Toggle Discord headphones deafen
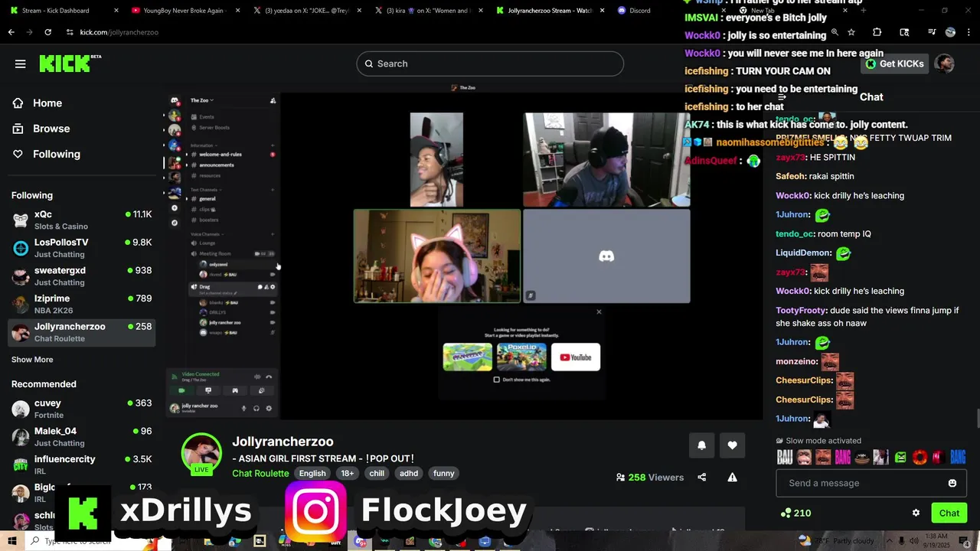This screenshot has height=551, width=980. pos(256,408)
